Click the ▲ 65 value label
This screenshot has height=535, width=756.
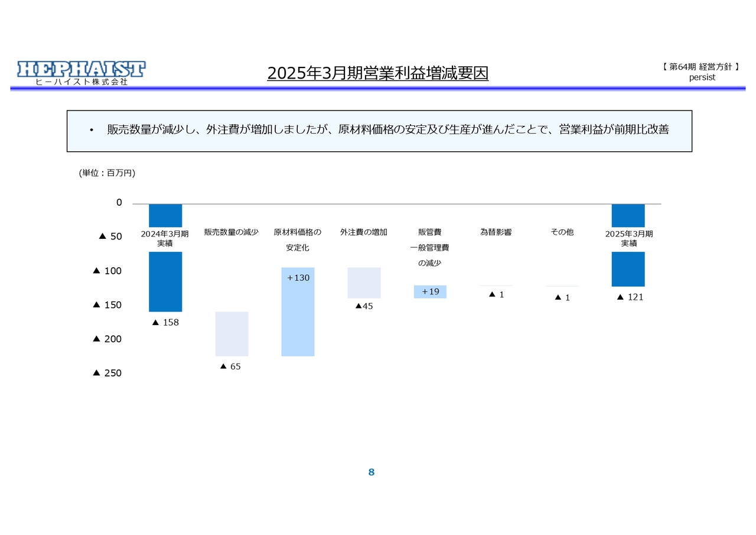230,367
